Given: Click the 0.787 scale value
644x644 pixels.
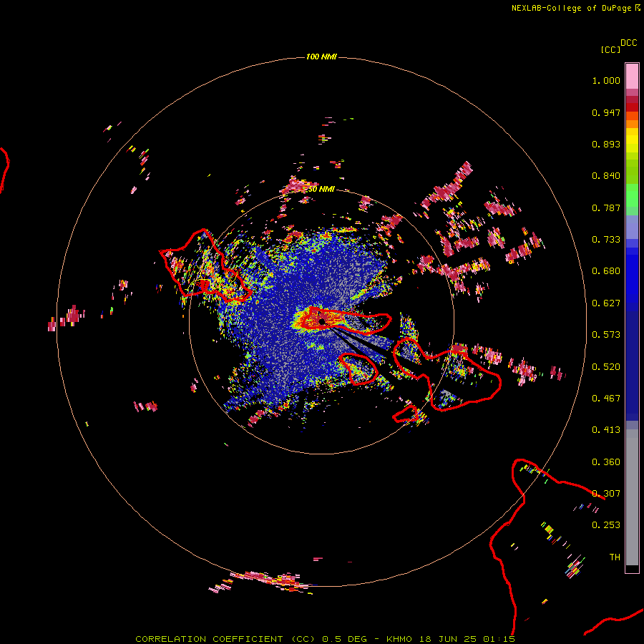Looking at the screenshot, I should [606, 208].
